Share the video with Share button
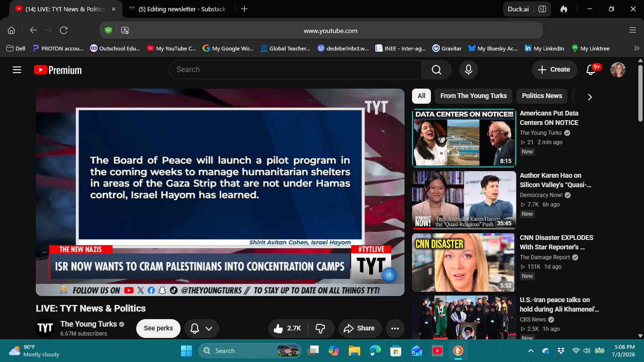 pos(360,329)
